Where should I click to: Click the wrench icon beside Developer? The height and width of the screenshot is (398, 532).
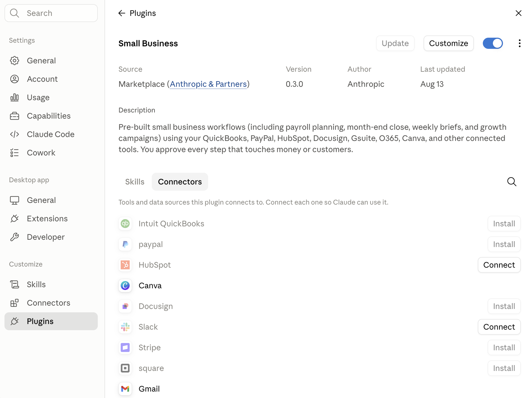pos(15,237)
